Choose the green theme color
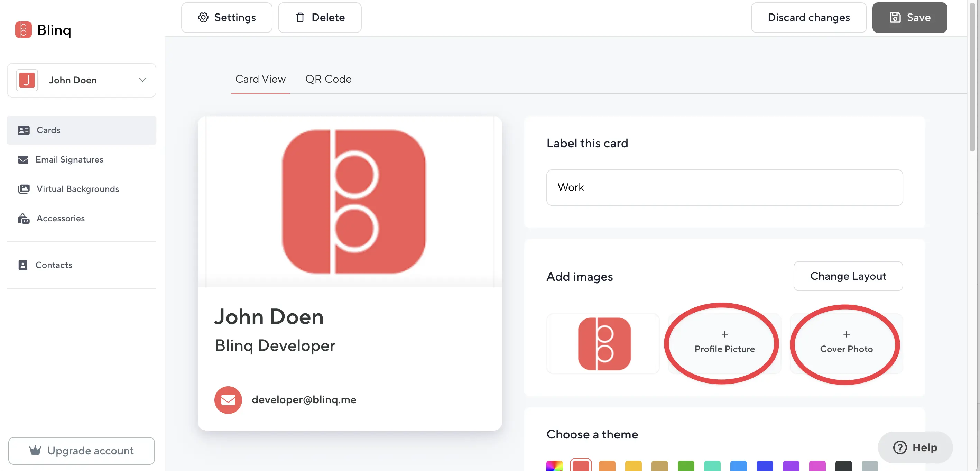The height and width of the screenshot is (471, 980). coord(685,466)
